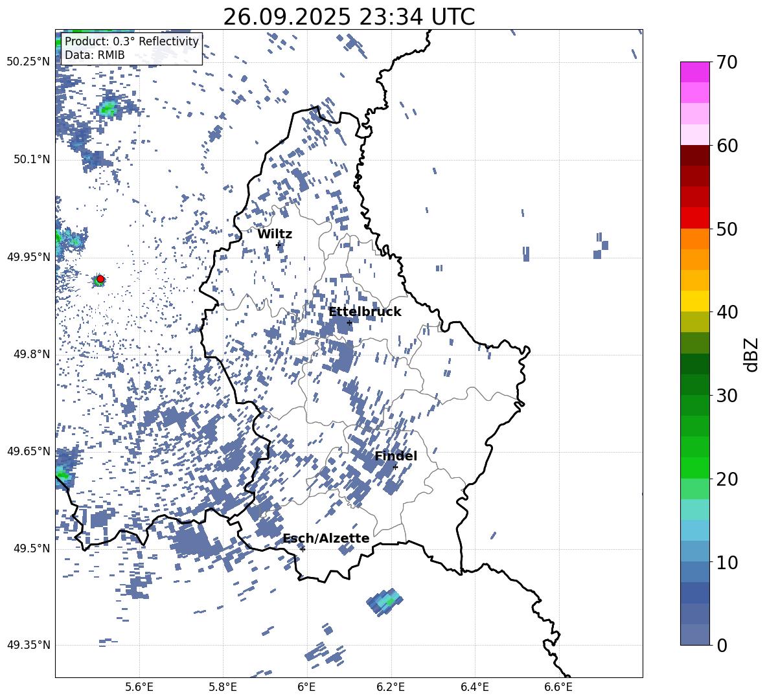Image resolution: width=767 pixels, height=700 pixels.
Task: Click the dBZ colorbar axis label
Action: click(x=752, y=354)
